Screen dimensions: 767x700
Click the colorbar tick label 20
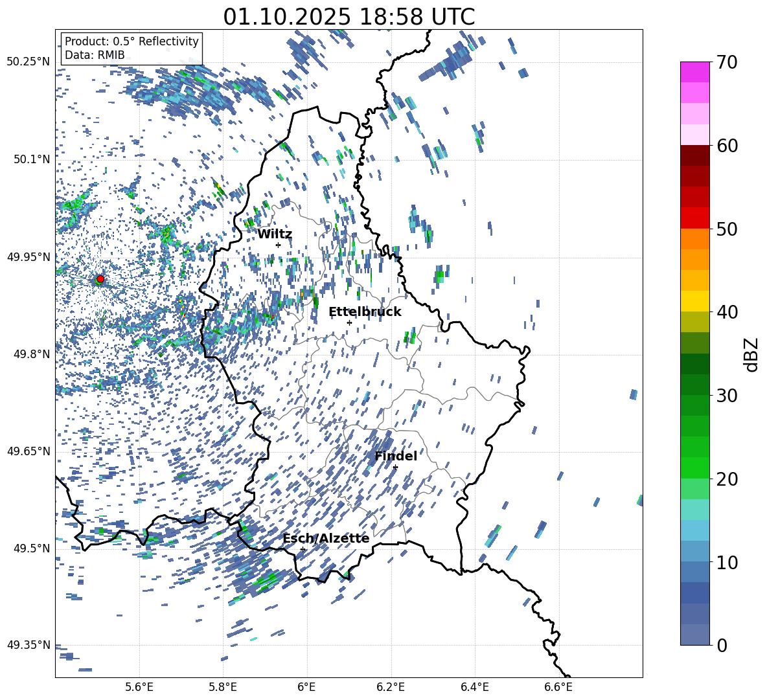click(727, 479)
